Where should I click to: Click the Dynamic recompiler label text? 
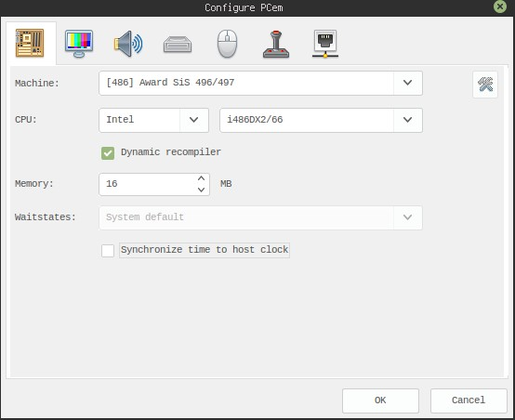[x=171, y=152]
